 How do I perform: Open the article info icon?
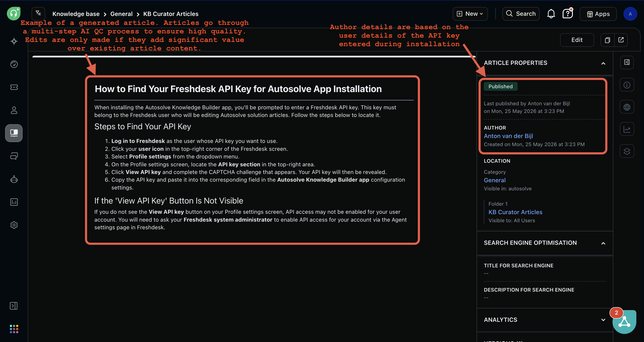[x=627, y=85]
